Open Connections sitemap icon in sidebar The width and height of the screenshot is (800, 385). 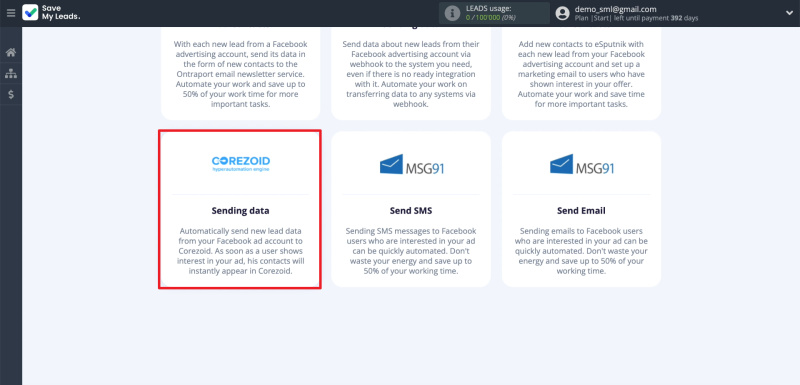[x=11, y=73]
